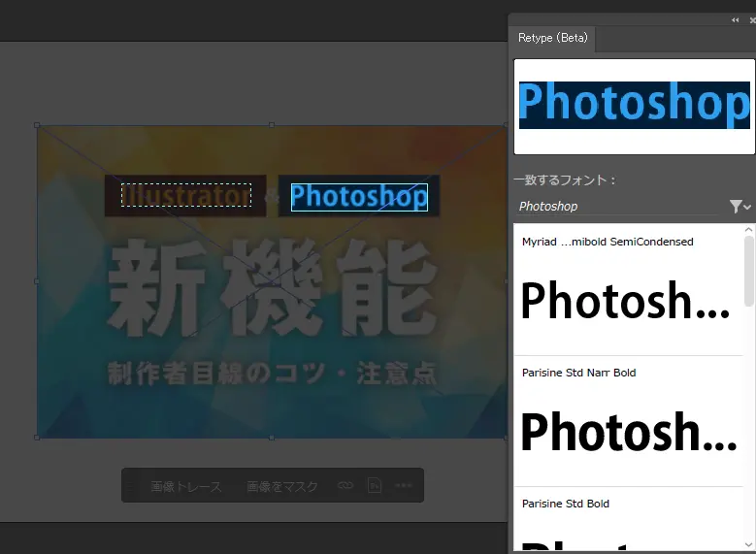Image resolution: width=756 pixels, height=554 pixels.
Task: Choose Myriad Semibold SemiCondensed font match
Action: click(629, 290)
